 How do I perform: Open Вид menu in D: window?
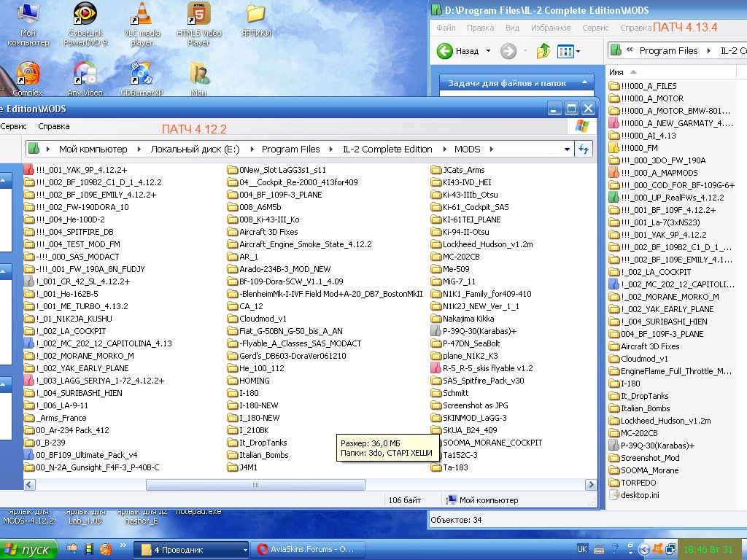pos(512,28)
